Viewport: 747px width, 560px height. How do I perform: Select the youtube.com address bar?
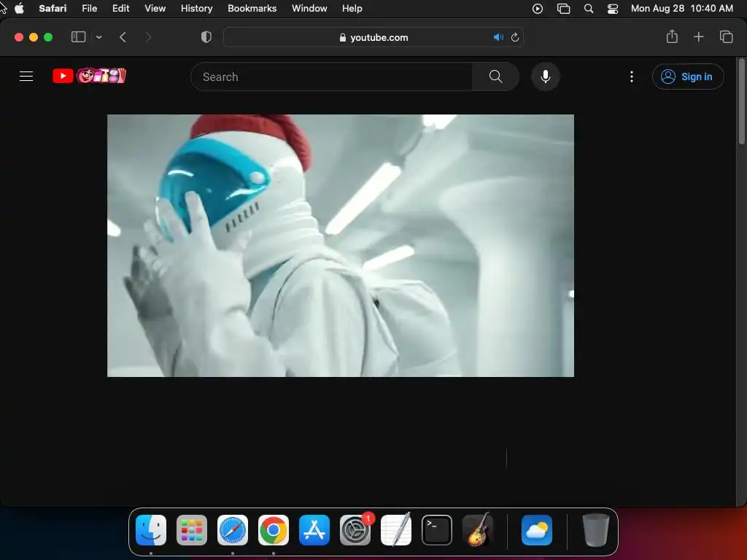[x=373, y=37]
